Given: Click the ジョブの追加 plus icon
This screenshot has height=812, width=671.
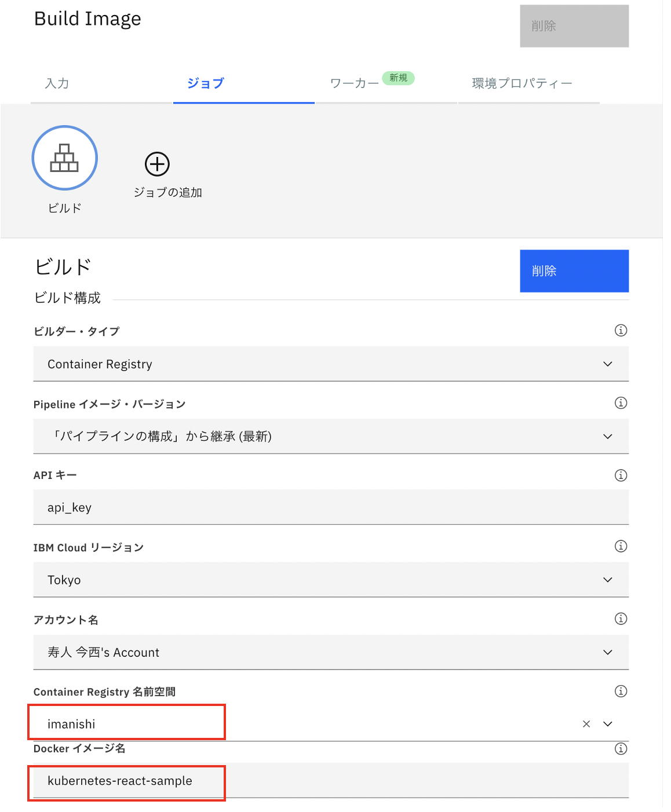Looking at the screenshot, I should (x=157, y=164).
